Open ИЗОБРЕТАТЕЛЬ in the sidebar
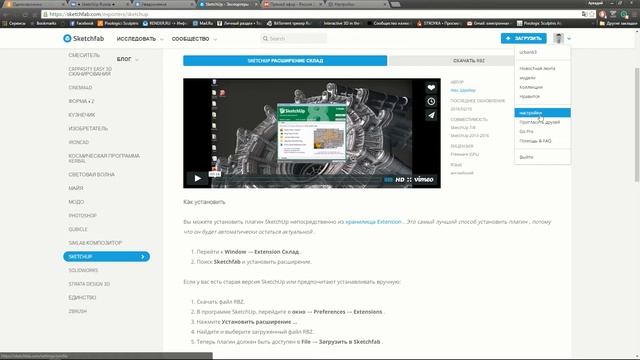Screen dimensions: 640x360 tap(88, 129)
